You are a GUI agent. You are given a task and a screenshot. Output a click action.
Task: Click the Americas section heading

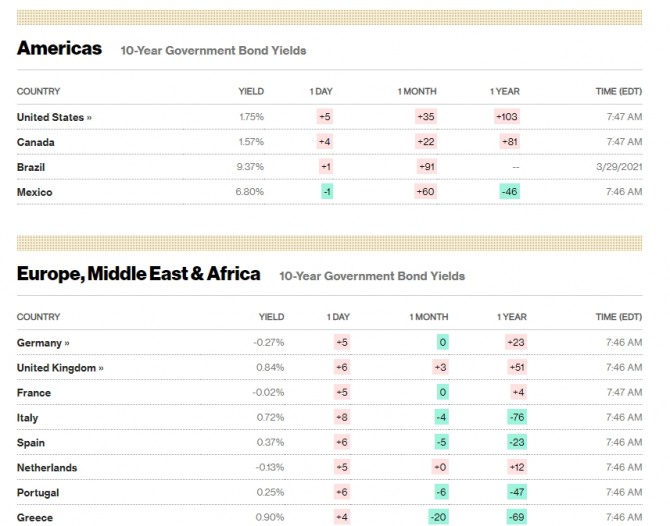(x=60, y=48)
